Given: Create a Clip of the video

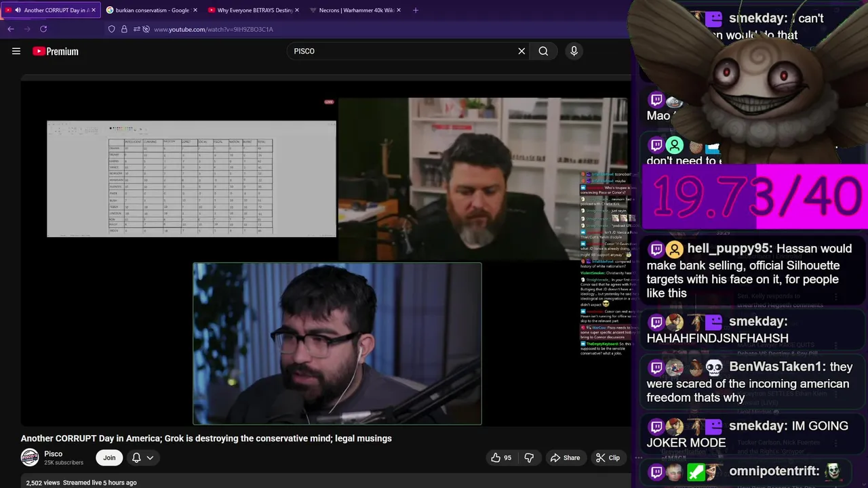Looking at the screenshot, I should pyautogui.click(x=608, y=457).
